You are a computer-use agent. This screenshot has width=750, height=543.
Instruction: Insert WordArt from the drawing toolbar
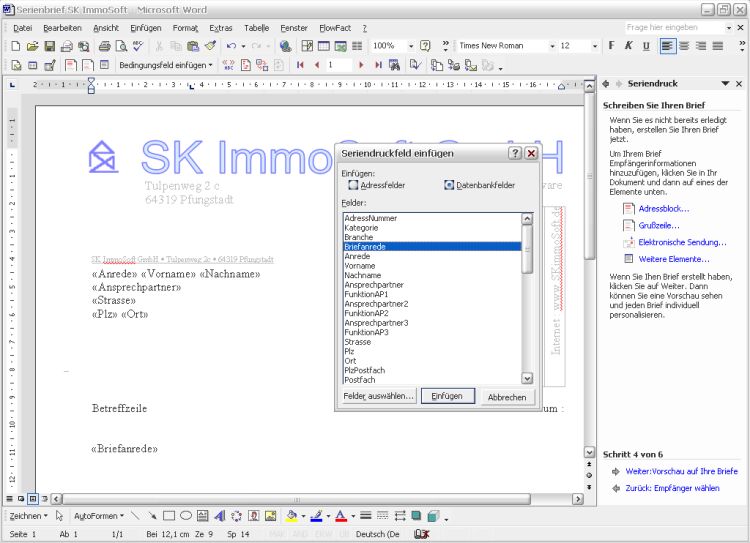click(220, 516)
